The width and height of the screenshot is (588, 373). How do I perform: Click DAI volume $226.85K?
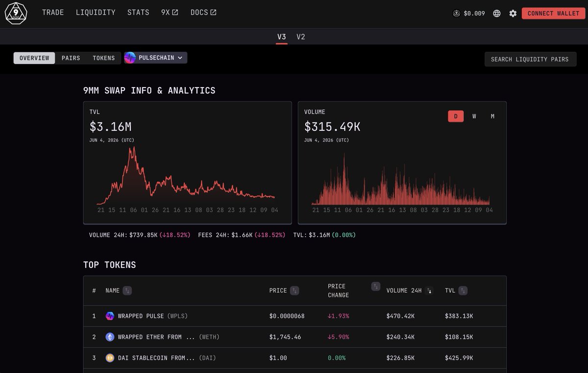400,358
